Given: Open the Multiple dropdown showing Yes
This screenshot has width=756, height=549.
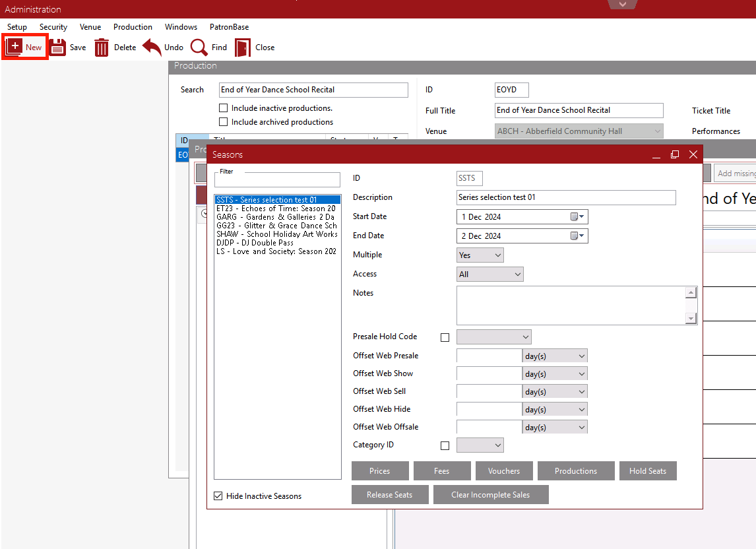Looking at the screenshot, I should 480,255.
